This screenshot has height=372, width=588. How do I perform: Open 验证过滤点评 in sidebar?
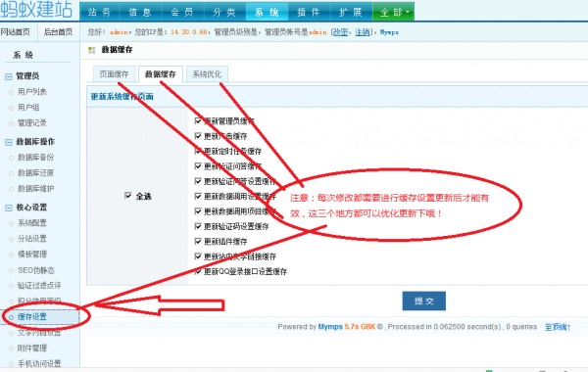[39, 286]
